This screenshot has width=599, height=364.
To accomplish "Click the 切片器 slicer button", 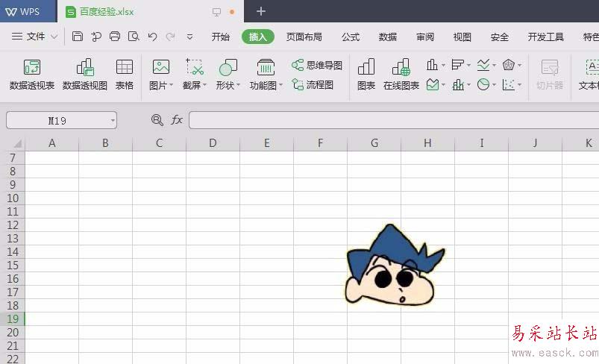I will 549,75.
